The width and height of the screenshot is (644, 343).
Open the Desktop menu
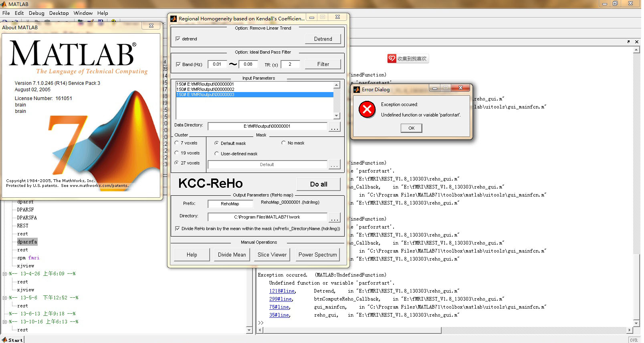(59, 13)
